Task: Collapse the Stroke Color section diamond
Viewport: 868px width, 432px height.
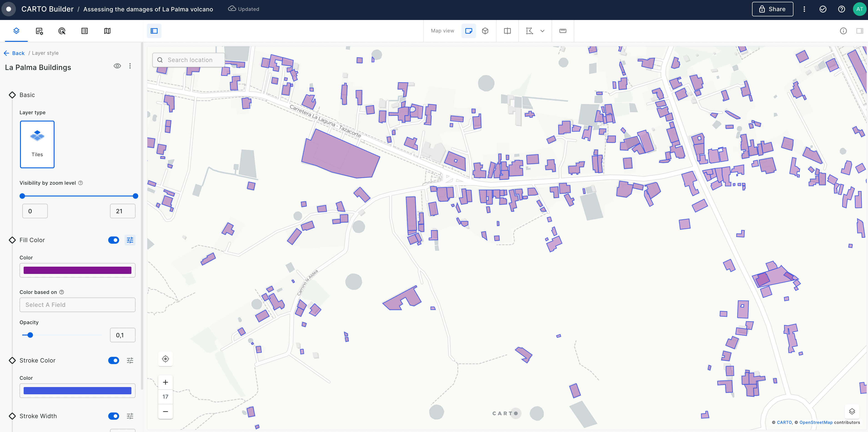Action: [12, 360]
